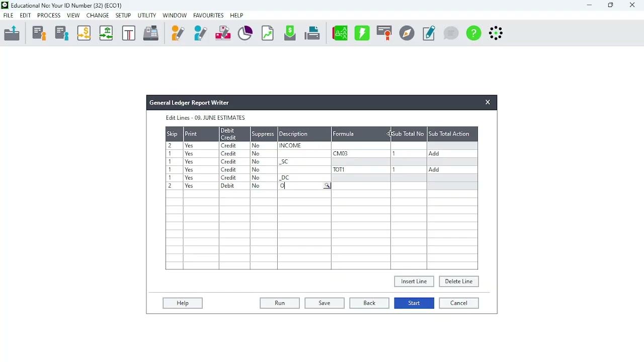Click the blue Start button
Screen dimensions: 644x362
pos(414,303)
